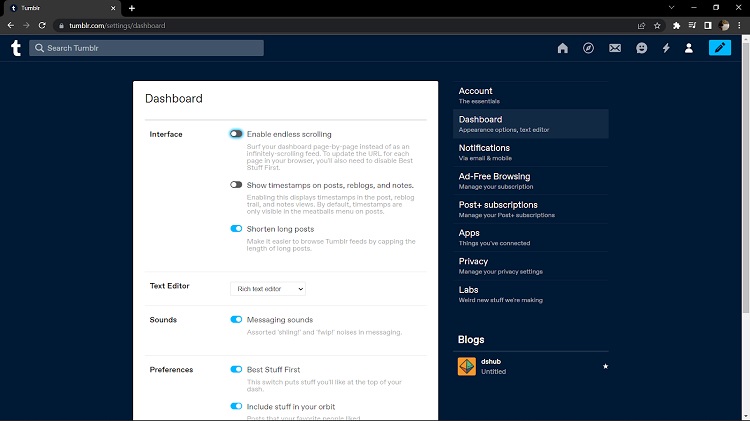This screenshot has width=750, height=421.
Task: Open Labs settings section
Action: pyautogui.click(x=530, y=294)
